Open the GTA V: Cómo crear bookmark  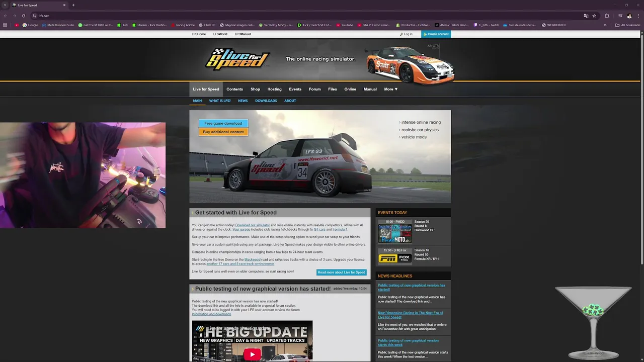click(373, 25)
